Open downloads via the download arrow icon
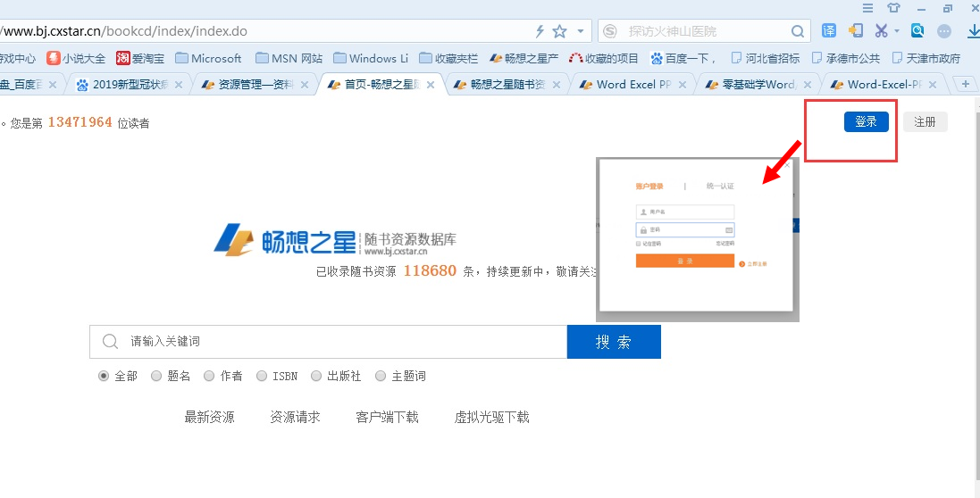Screen dimensions: 980x498 pos(974,30)
